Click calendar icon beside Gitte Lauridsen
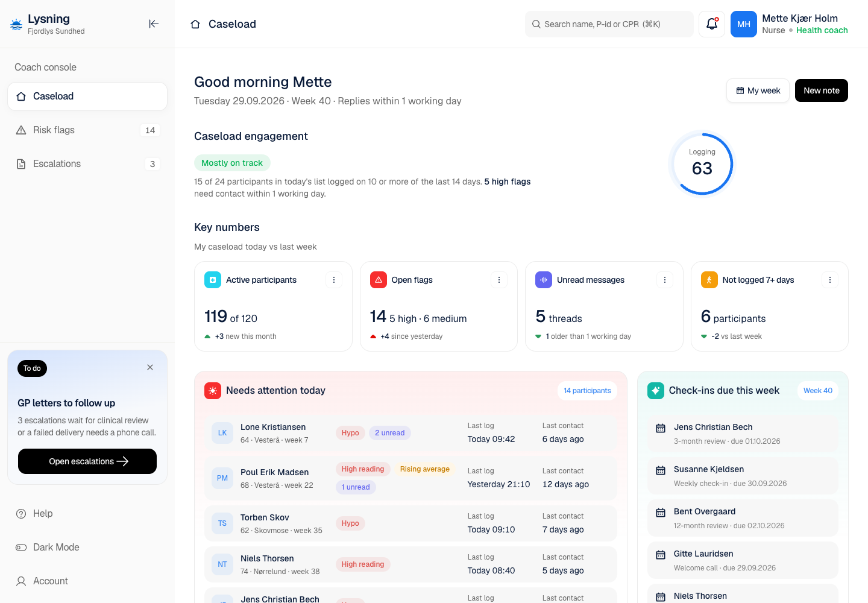Viewport: 868px width, 603px height. click(661, 555)
